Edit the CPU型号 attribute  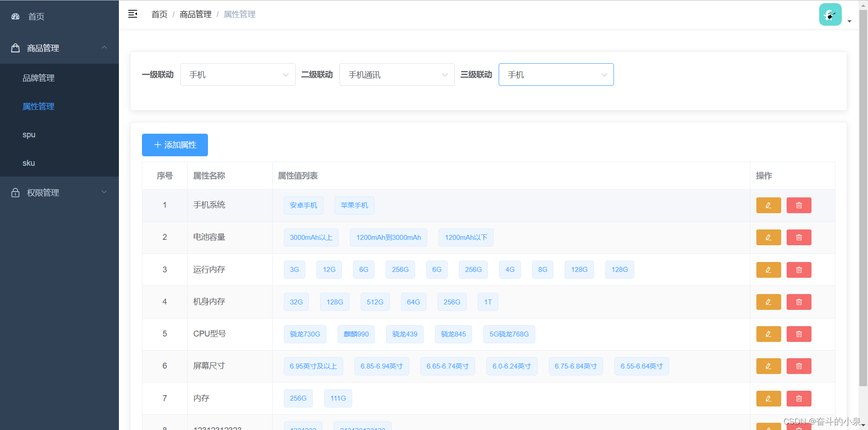click(x=769, y=334)
